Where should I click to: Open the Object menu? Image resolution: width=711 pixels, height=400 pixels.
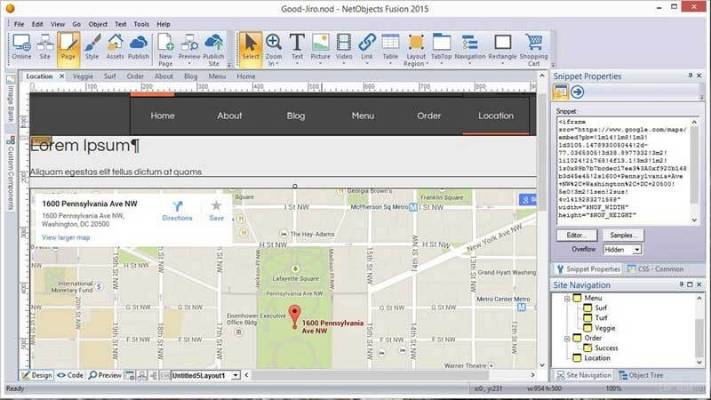tap(98, 24)
